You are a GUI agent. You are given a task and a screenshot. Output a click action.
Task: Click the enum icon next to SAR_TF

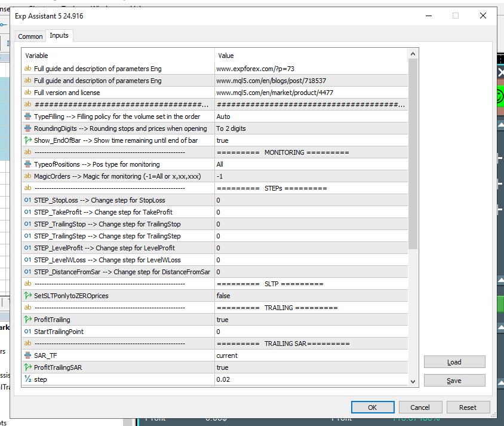click(28, 355)
